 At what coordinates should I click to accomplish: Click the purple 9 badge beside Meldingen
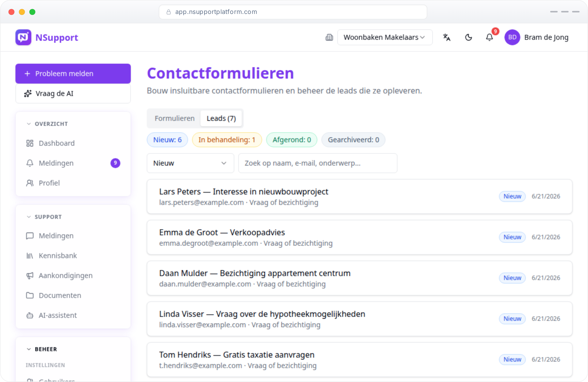(115, 163)
